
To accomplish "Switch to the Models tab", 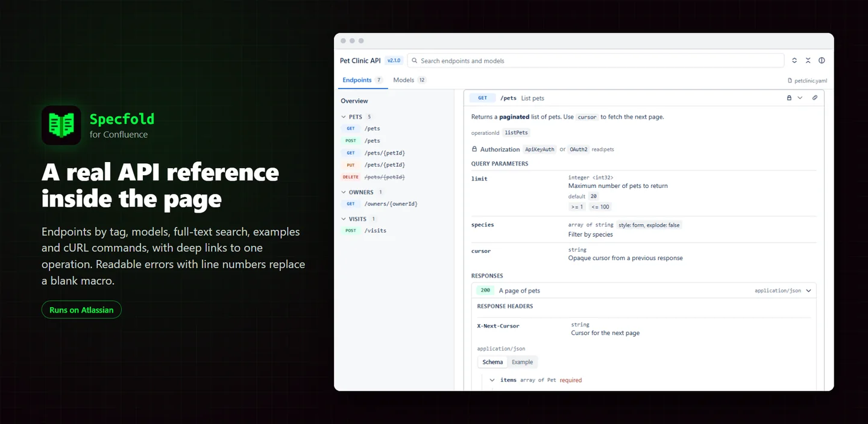I will (409, 80).
